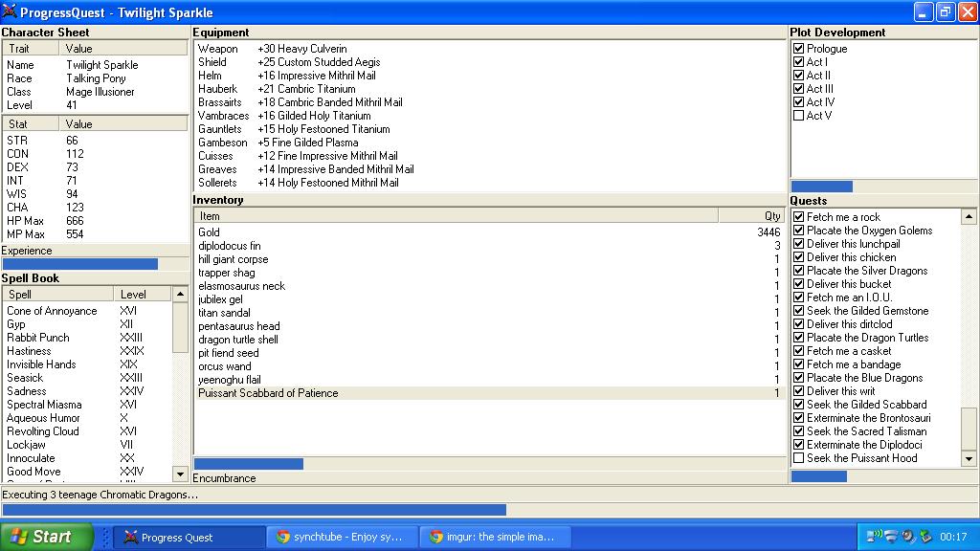
Task: Click the HP Max stat row
Action: 95,221
